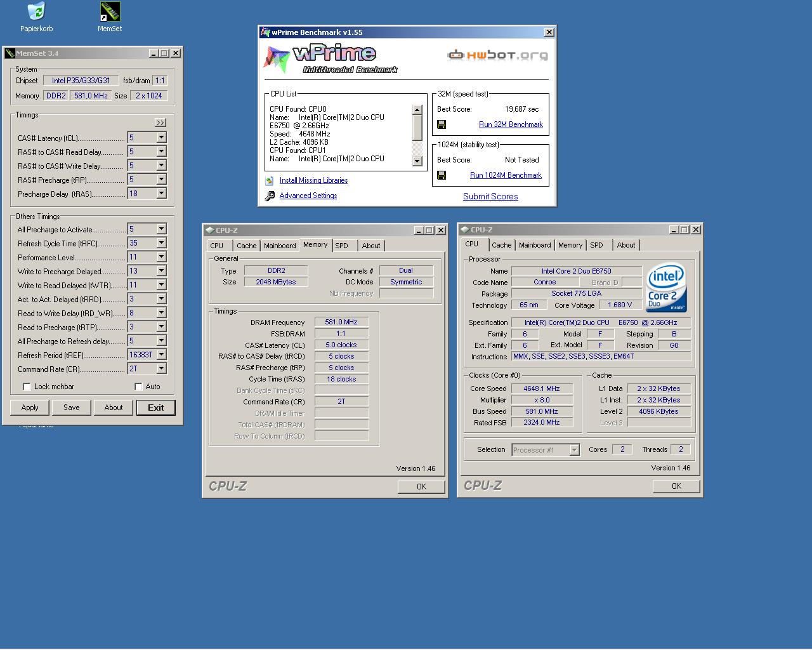Click the Advanced Settings wrench icon

click(270, 196)
